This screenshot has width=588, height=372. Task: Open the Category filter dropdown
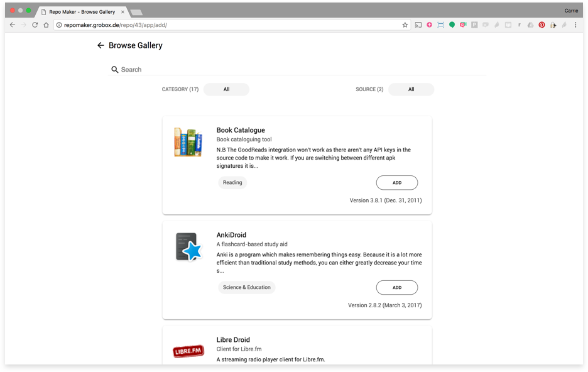coord(226,89)
